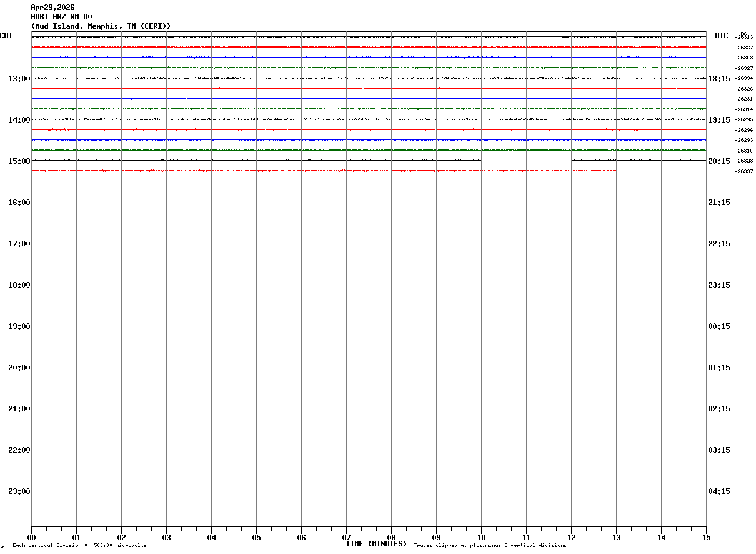Pick minute tick label '00' on the time axis
Screen dimensions: 756x554
click(x=31, y=538)
